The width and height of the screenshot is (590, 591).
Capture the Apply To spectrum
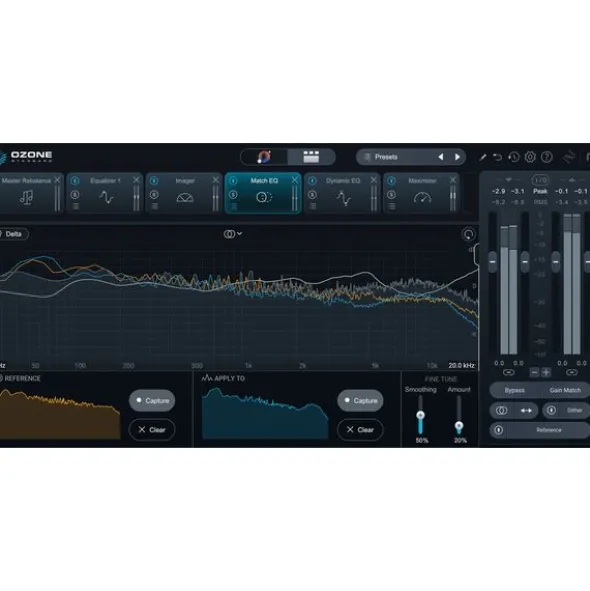[x=360, y=400]
